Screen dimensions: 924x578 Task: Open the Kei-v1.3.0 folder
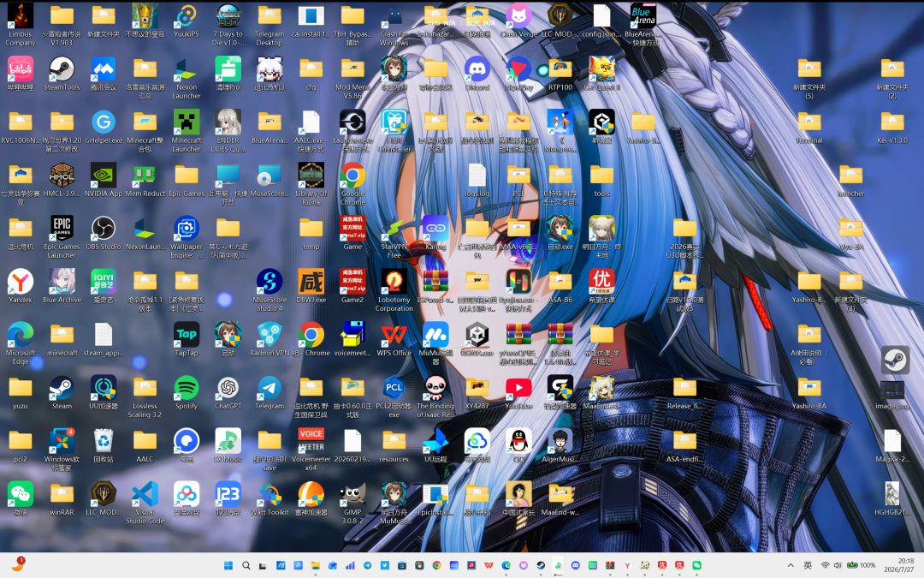892,126
